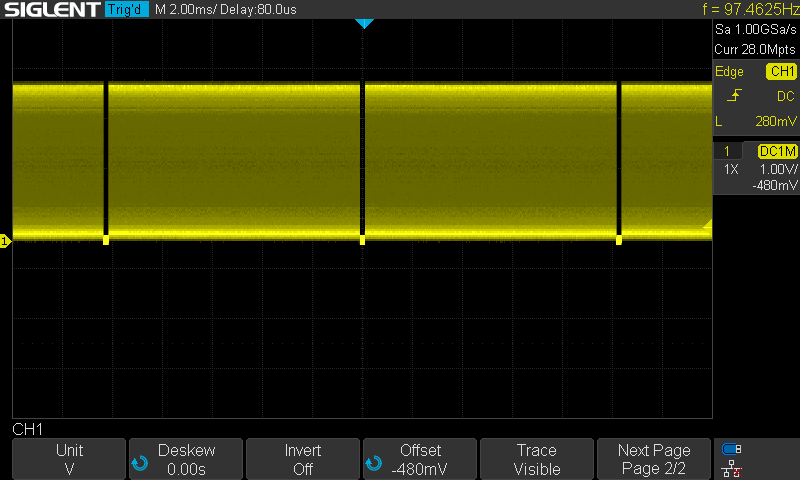
Task: Click the yellow CH1 trigger source badge
Action: pos(781,71)
